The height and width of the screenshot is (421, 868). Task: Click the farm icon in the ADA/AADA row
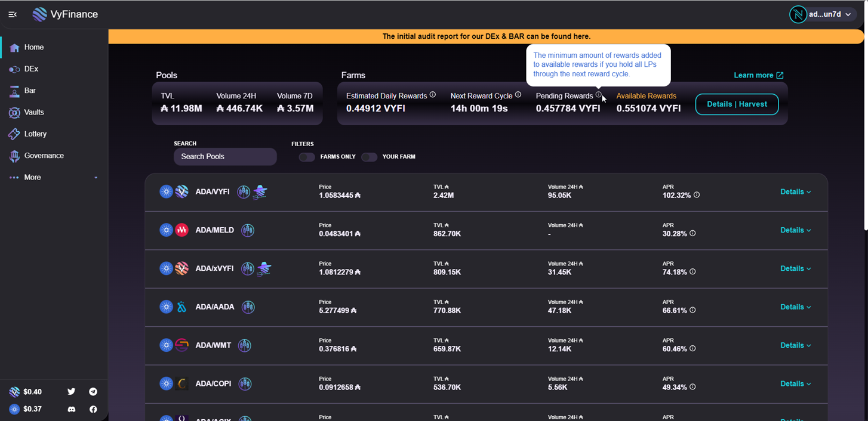point(248,307)
